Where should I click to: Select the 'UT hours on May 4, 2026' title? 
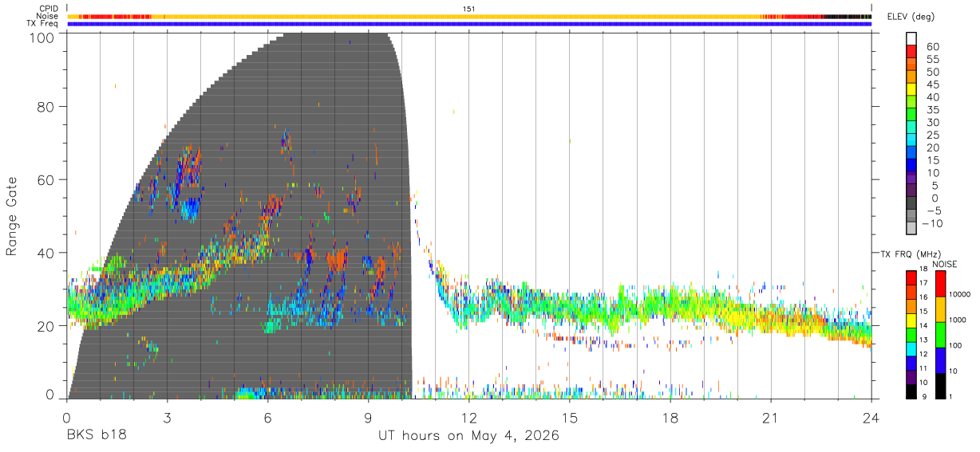pyautogui.click(x=468, y=437)
